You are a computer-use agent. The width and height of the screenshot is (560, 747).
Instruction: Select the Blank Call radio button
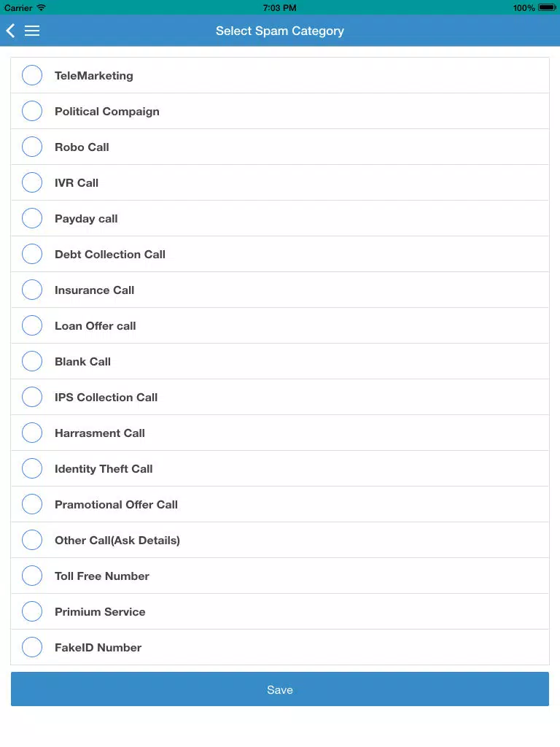coord(32,361)
